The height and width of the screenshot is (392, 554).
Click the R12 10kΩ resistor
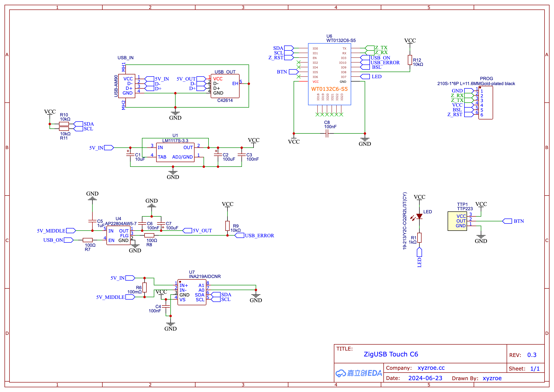(410, 60)
